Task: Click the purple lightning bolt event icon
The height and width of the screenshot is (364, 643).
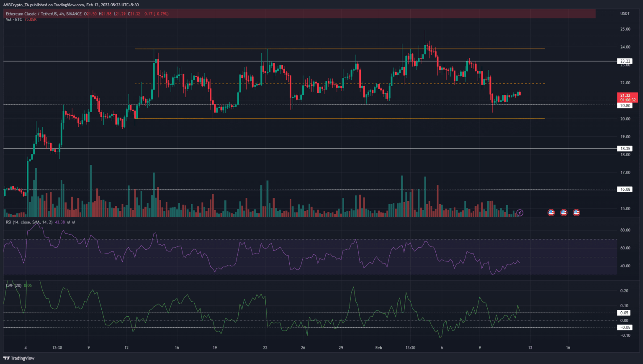Action: point(520,213)
